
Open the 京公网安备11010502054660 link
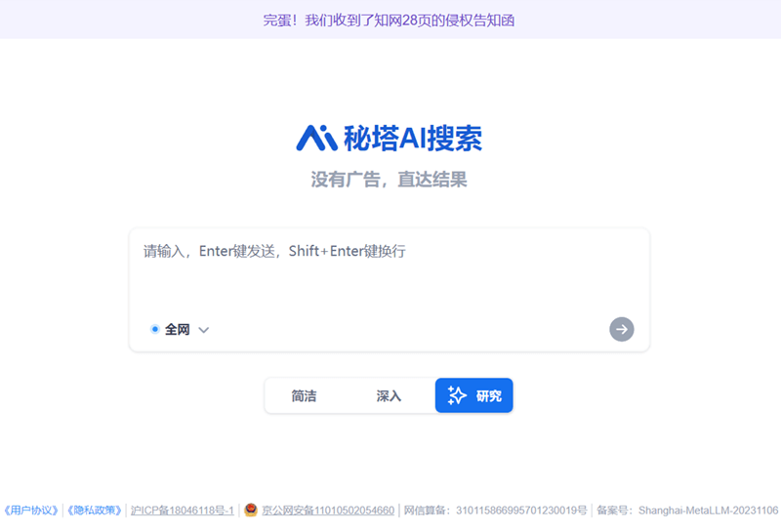(x=328, y=511)
